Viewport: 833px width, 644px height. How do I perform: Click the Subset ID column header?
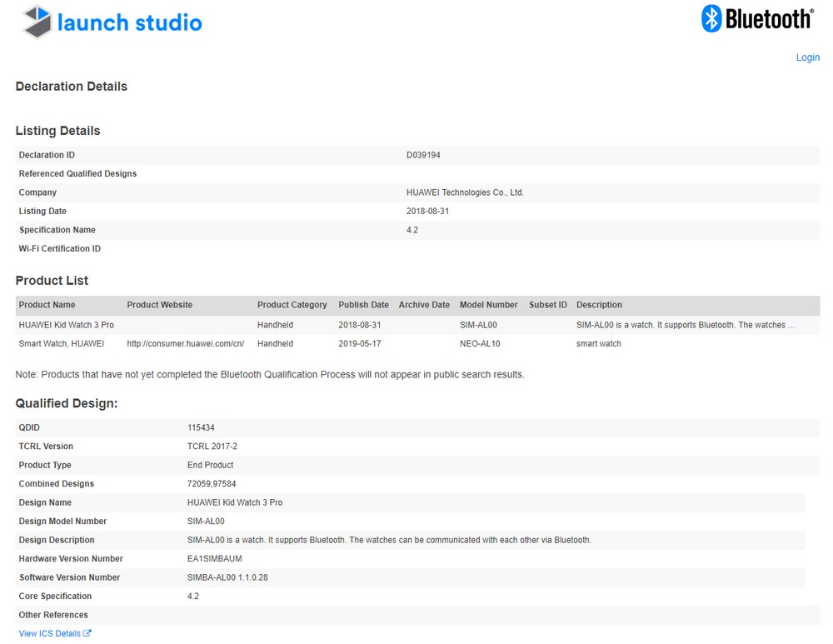click(x=548, y=305)
